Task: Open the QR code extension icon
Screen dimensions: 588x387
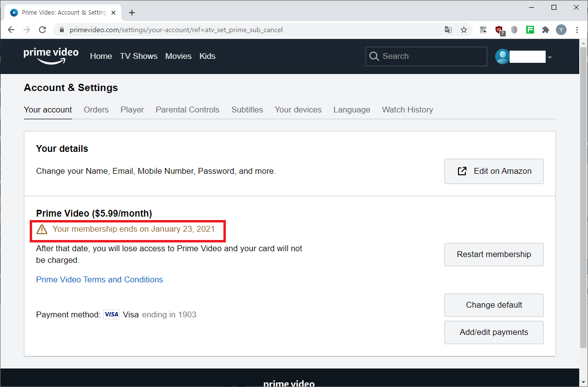Action: tap(483, 30)
